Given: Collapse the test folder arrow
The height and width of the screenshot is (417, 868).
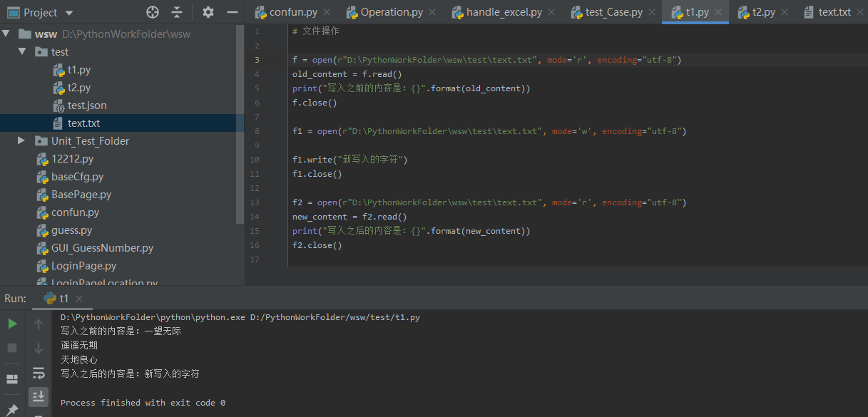Looking at the screenshot, I should [x=21, y=51].
